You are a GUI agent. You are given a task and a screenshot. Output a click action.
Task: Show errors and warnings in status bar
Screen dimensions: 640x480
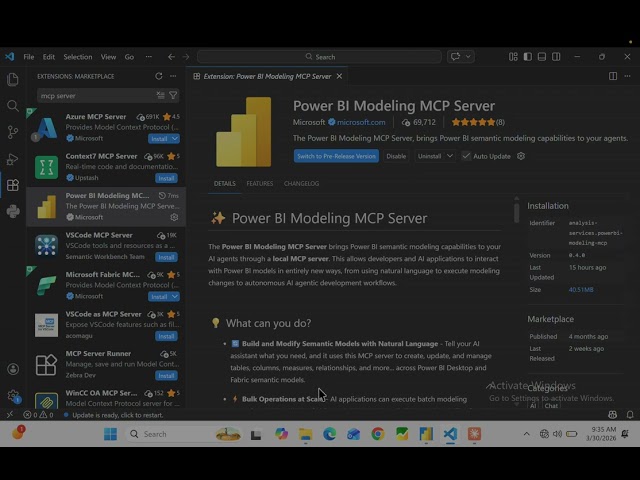pyautogui.click(x=38, y=415)
